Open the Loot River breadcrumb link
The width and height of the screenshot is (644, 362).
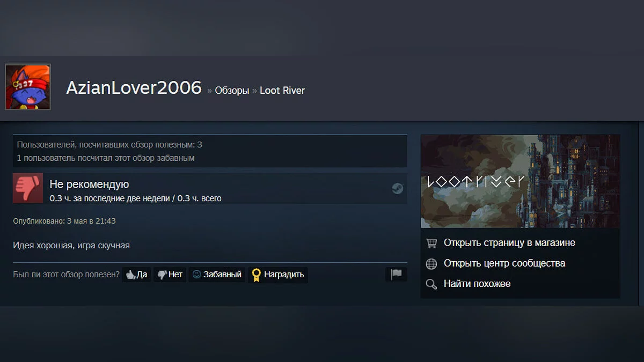pyautogui.click(x=282, y=91)
